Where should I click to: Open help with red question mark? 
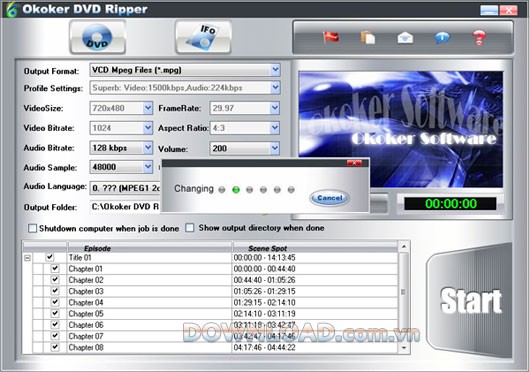(x=479, y=37)
